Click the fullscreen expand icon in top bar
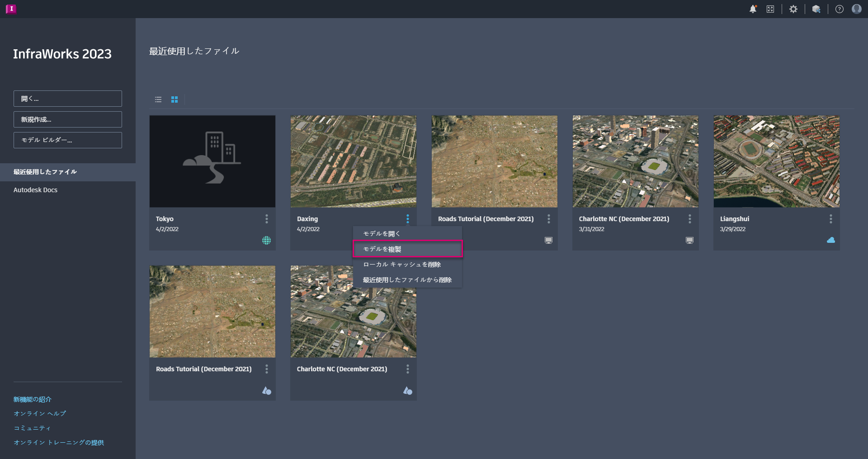Image resolution: width=868 pixels, height=459 pixels. point(770,9)
